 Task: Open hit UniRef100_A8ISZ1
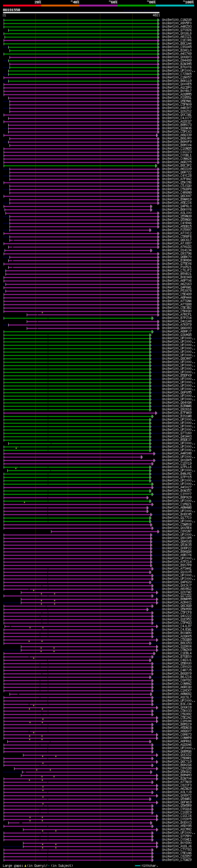(176, 37)
